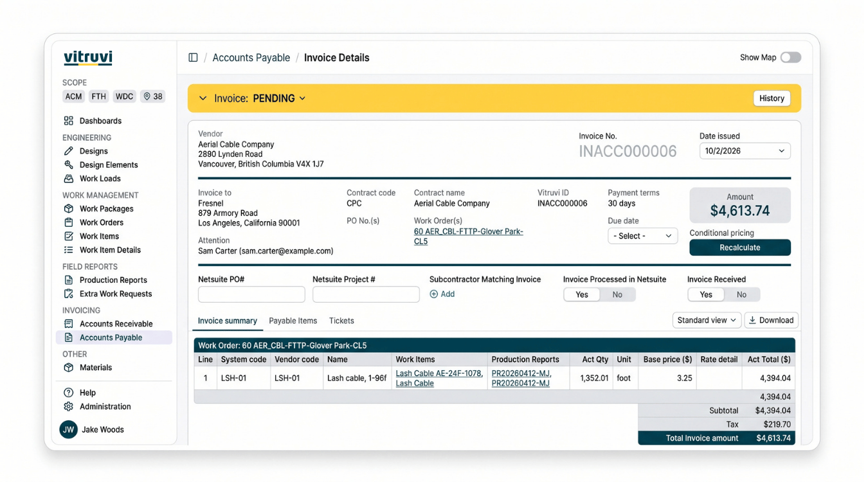Click the Dashboards grid icon
This screenshot has width=868, height=482.
[69, 121]
